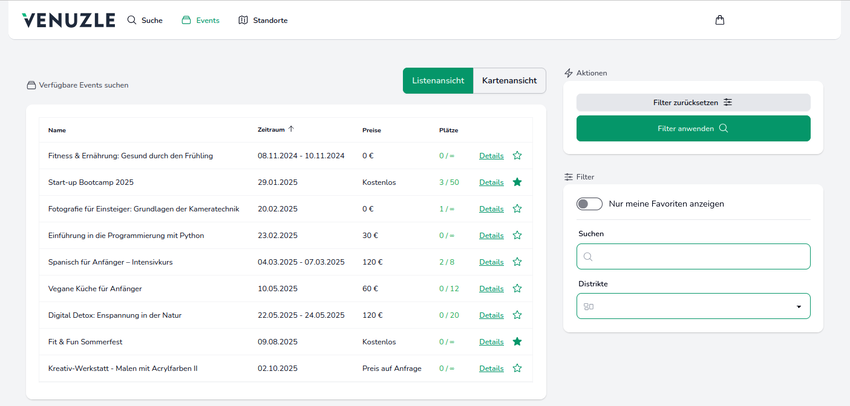
Task: Click the shopping bag icon in header
Action: point(719,20)
